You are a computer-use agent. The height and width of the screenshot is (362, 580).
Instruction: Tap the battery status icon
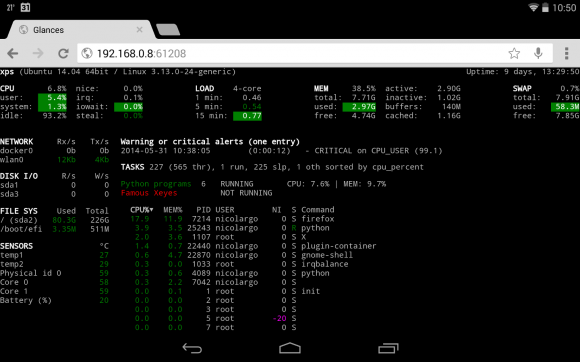545,7
